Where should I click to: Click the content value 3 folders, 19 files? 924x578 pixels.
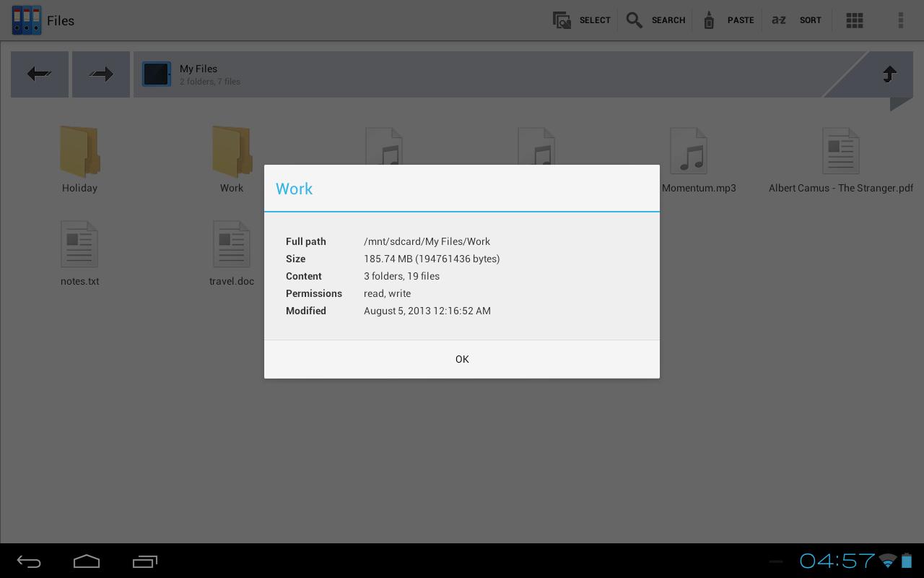pyautogui.click(x=401, y=276)
